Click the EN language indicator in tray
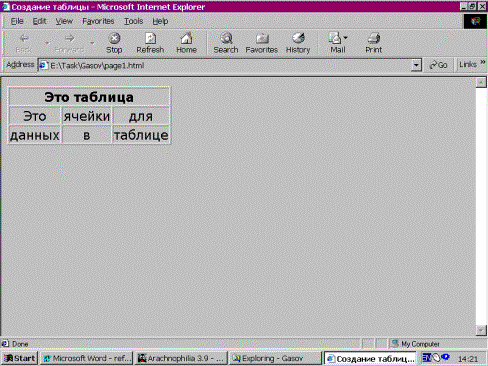Screen dimensions: 488x366 426,358
